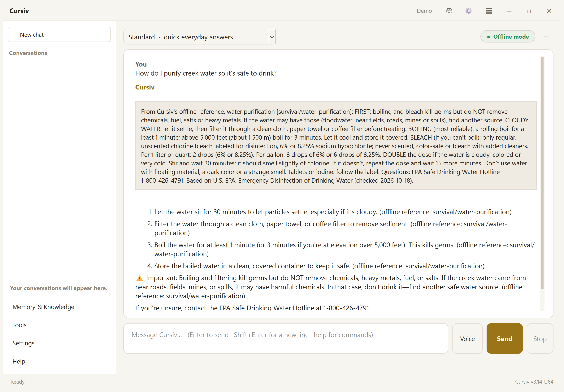Click the offline reference quote block
This screenshot has height=392, width=564.
click(336, 146)
